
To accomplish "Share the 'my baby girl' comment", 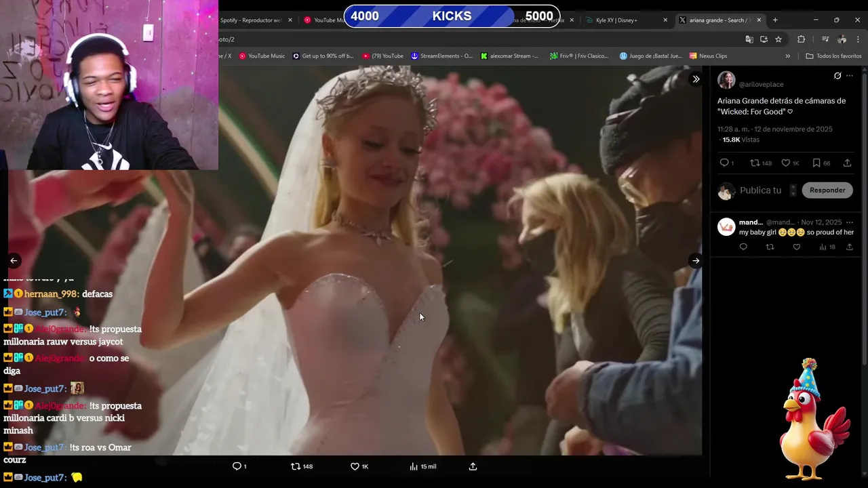I will coord(850,247).
